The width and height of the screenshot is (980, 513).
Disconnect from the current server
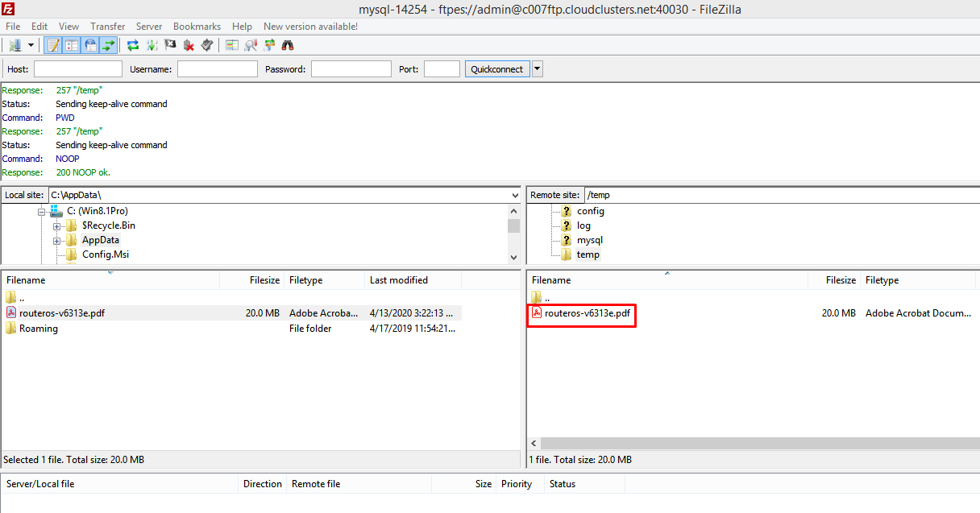point(189,45)
